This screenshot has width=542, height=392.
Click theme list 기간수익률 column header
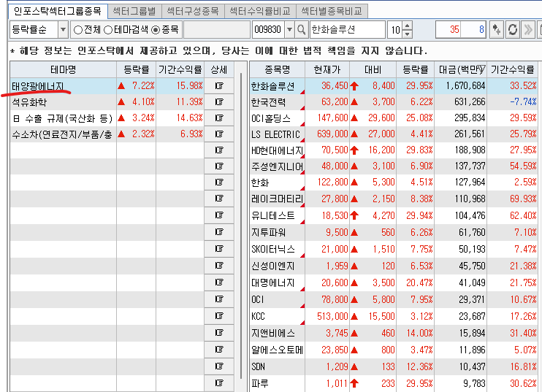click(180, 70)
